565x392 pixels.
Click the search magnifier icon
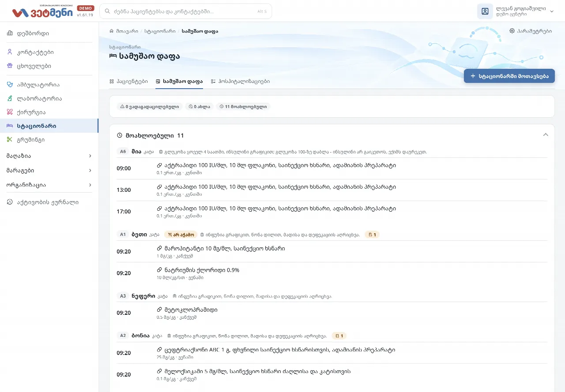pos(107,11)
